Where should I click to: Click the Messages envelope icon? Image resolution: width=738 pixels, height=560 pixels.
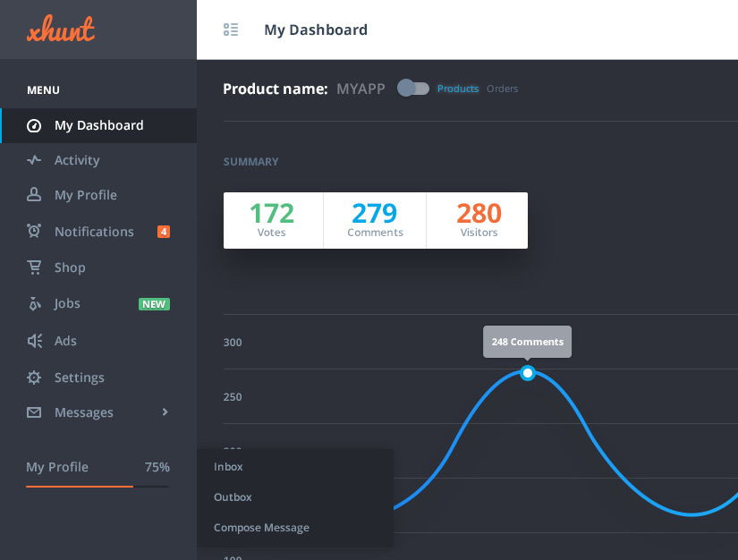coord(34,412)
